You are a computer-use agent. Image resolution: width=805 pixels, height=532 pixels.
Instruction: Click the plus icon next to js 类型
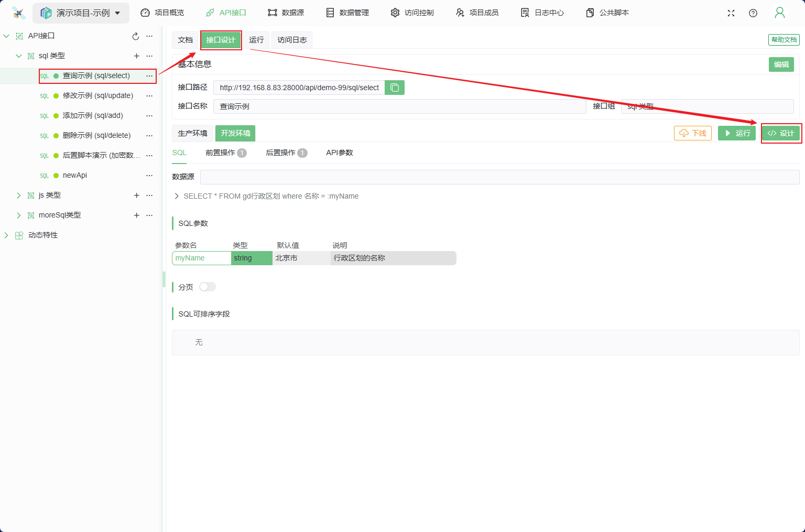pyautogui.click(x=136, y=196)
